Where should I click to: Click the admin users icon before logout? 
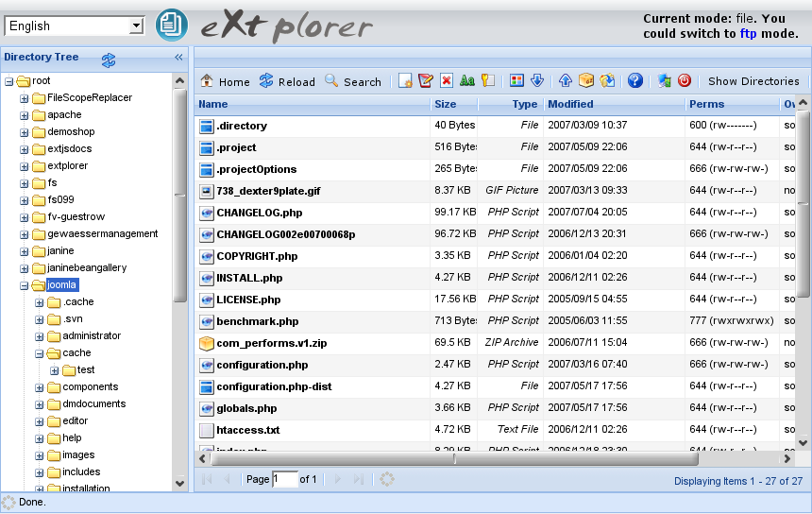665,81
